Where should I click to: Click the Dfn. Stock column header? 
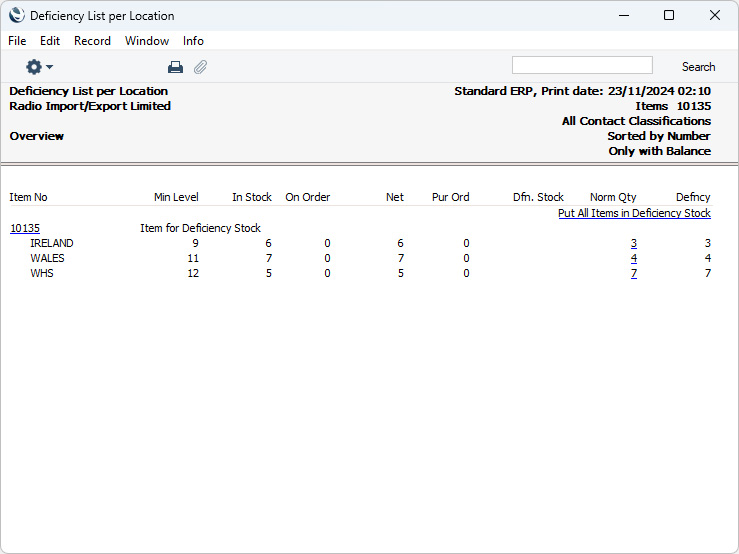pyautogui.click(x=538, y=197)
